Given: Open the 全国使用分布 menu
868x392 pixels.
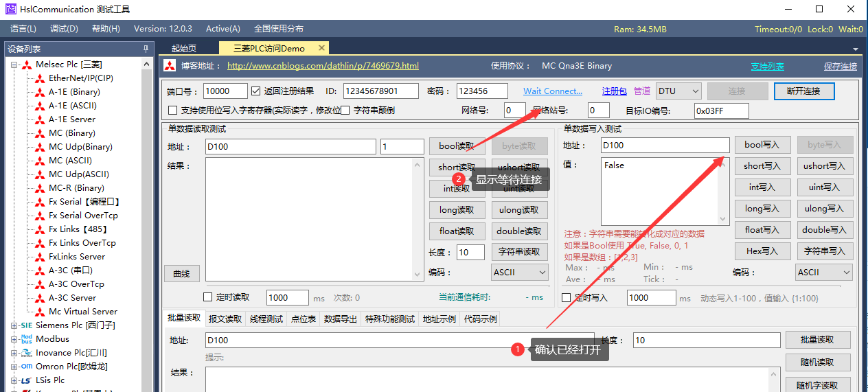Looking at the screenshot, I should [279, 29].
